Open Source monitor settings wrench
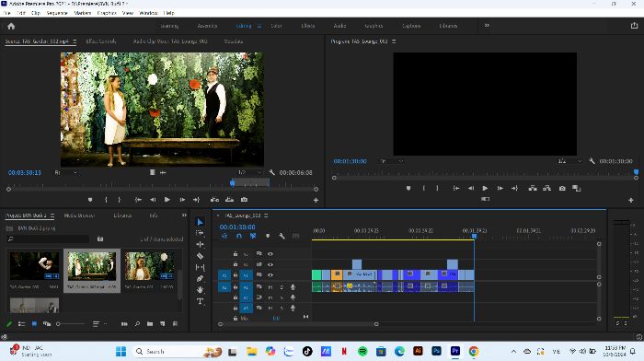This screenshot has width=644, height=361. 271,173
